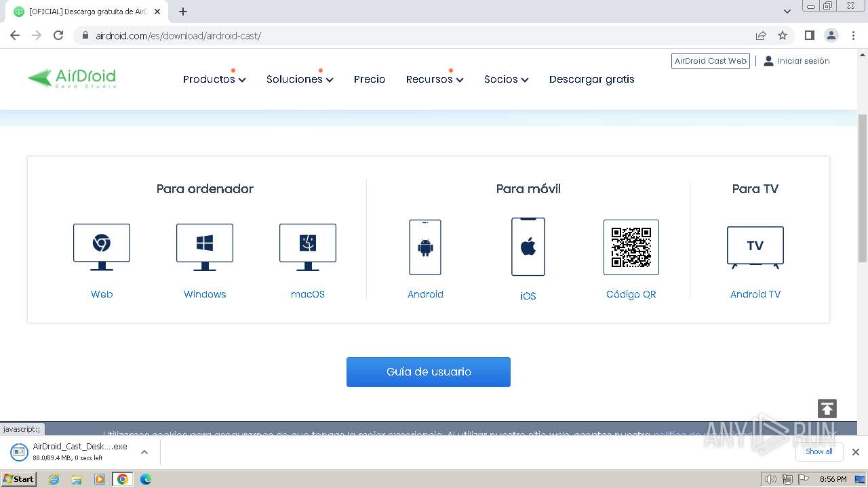This screenshot has height=488, width=868.
Task: Choose the Android TV screen icon
Action: click(x=755, y=247)
